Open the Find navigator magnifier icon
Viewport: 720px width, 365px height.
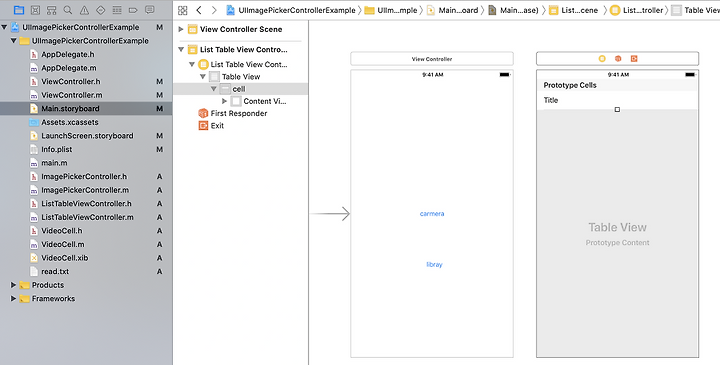(x=68, y=10)
